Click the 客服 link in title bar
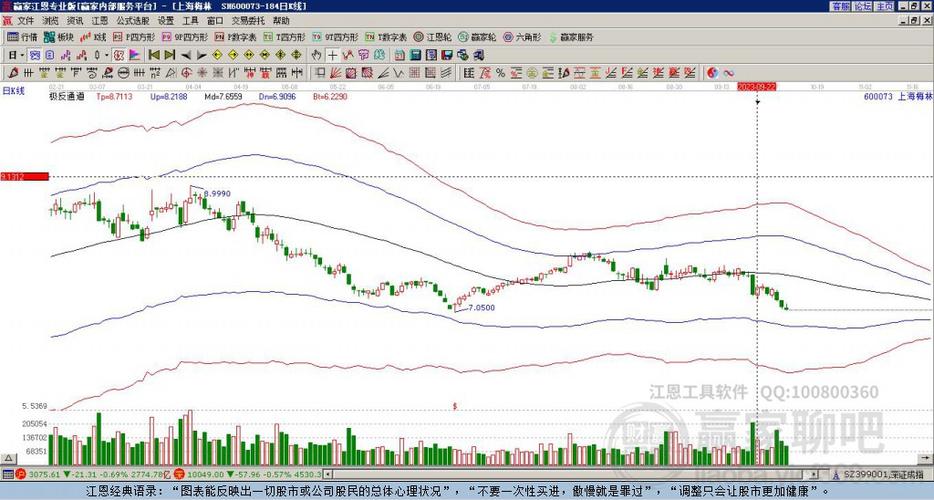Image resolution: width=934 pixels, height=500 pixels. click(x=840, y=6)
